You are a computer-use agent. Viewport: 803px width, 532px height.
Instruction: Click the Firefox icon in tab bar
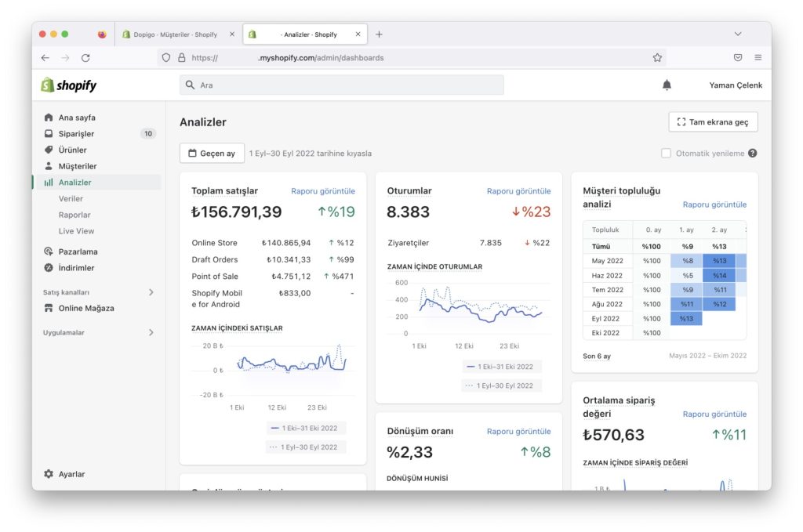[102, 34]
